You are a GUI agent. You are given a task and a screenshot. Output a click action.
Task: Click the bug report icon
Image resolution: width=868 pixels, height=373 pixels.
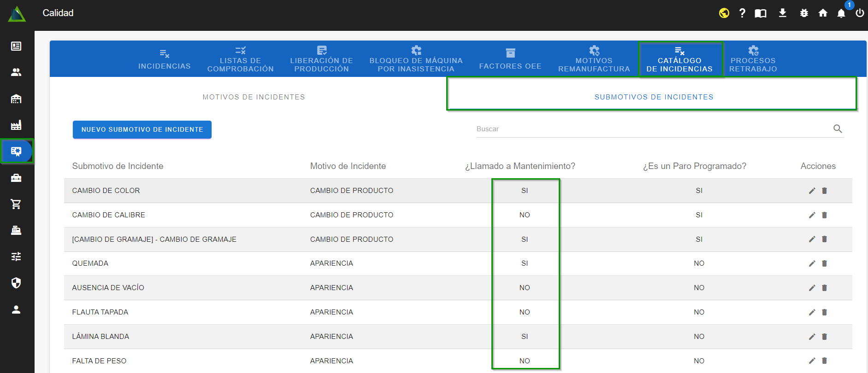804,13
